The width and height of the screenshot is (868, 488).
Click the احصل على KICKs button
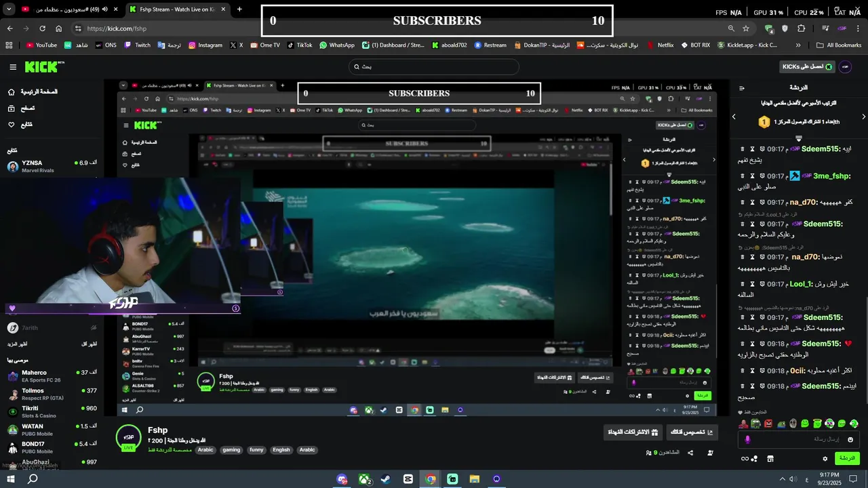(808, 66)
